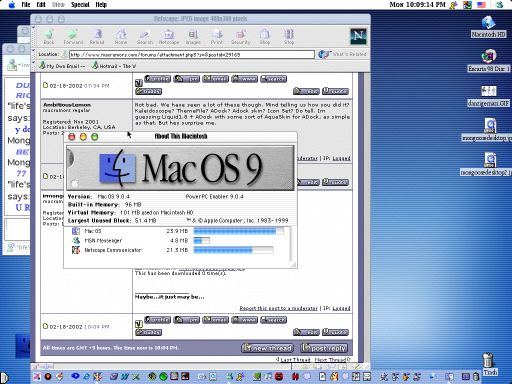Open the View menu
512x384 pixels.
pos(58,5)
